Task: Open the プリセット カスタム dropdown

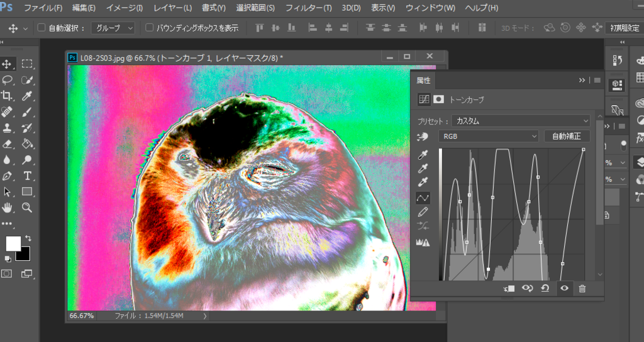Action: tap(521, 121)
